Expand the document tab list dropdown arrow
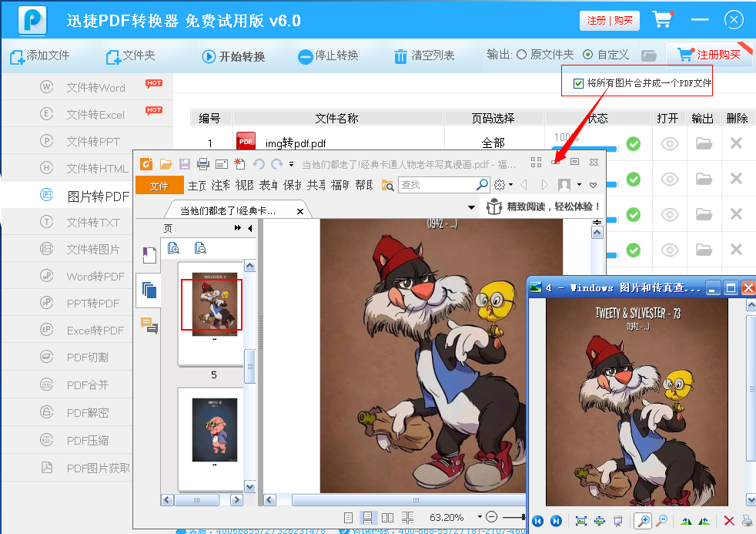Viewport: 756px width, 534px height. 471,207
